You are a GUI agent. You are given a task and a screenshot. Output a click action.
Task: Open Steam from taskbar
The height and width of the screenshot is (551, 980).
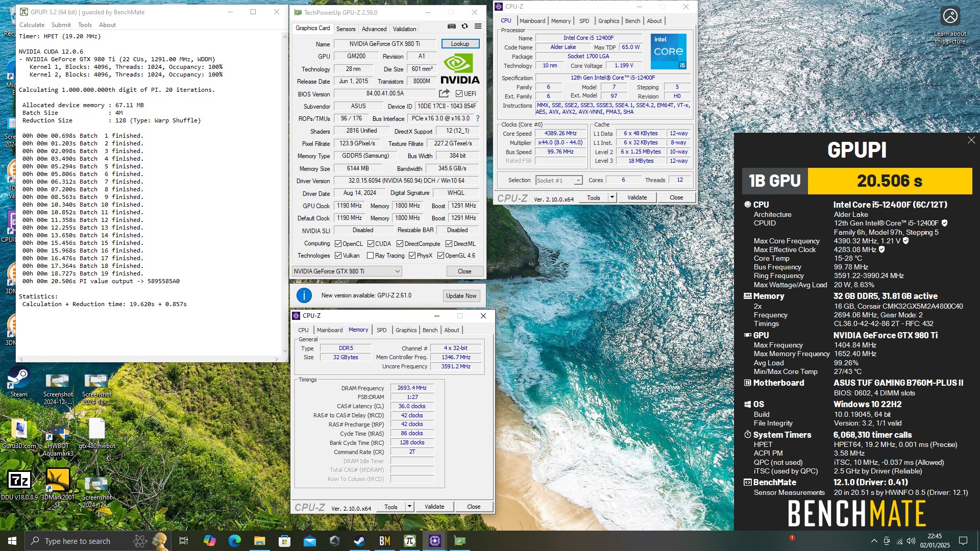coord(359,541)
